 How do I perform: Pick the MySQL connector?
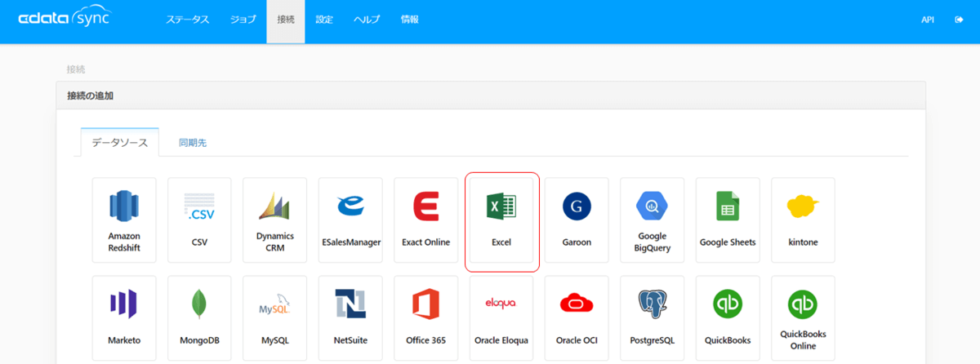pos(274,318)
